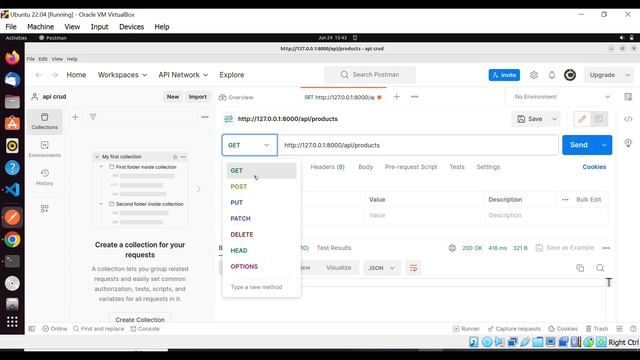Open the API Network dropdown
The height and width of the screenshot is (360, 640).
(x=183, y=75)
